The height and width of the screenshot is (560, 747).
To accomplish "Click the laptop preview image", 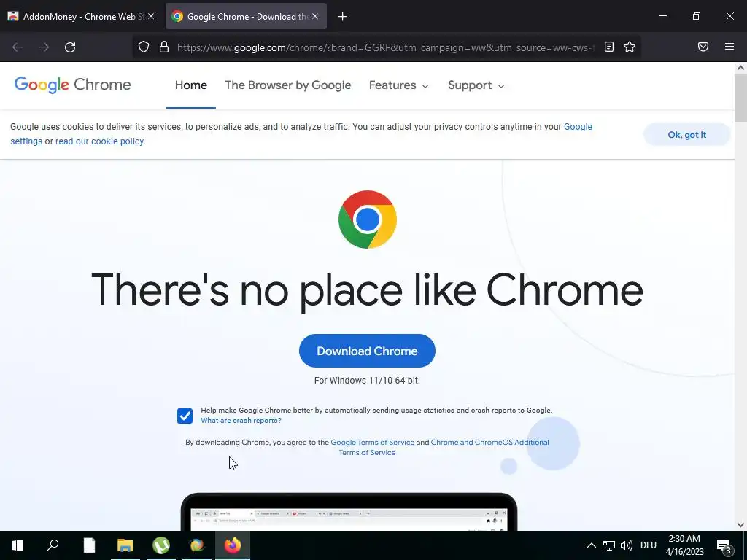I will coord(349,512).
